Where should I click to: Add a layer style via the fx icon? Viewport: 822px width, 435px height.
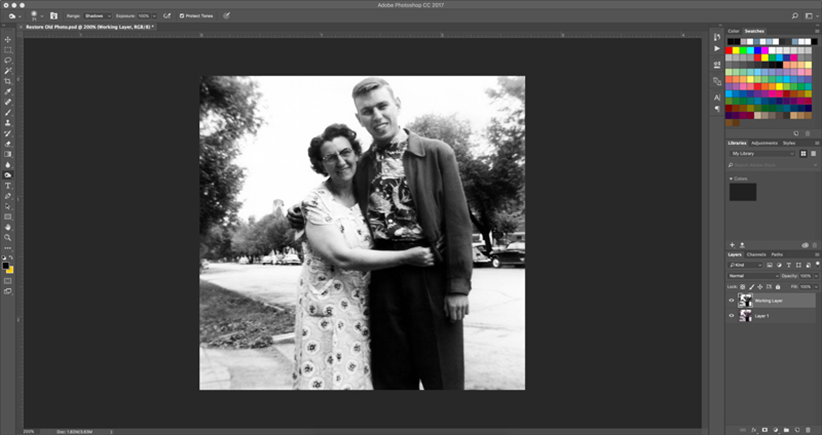[x=754, y=430]
